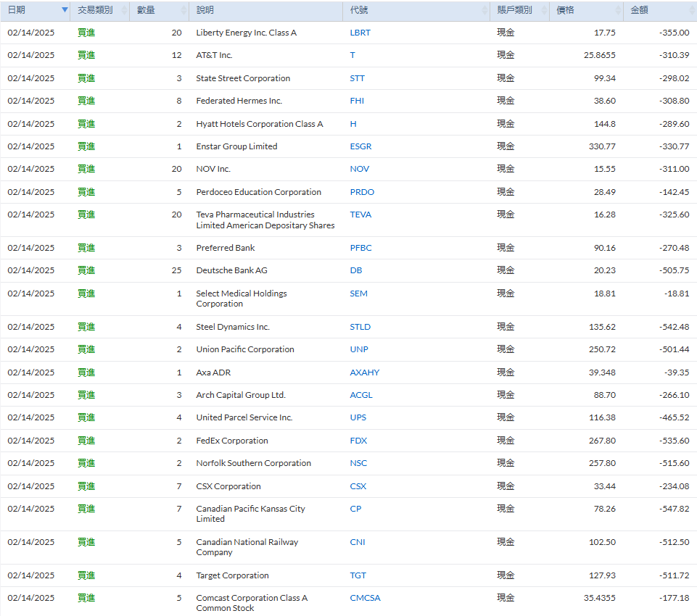Open the SEM symbol link
The height and width of the screenshot is (616, 697).
359,294
